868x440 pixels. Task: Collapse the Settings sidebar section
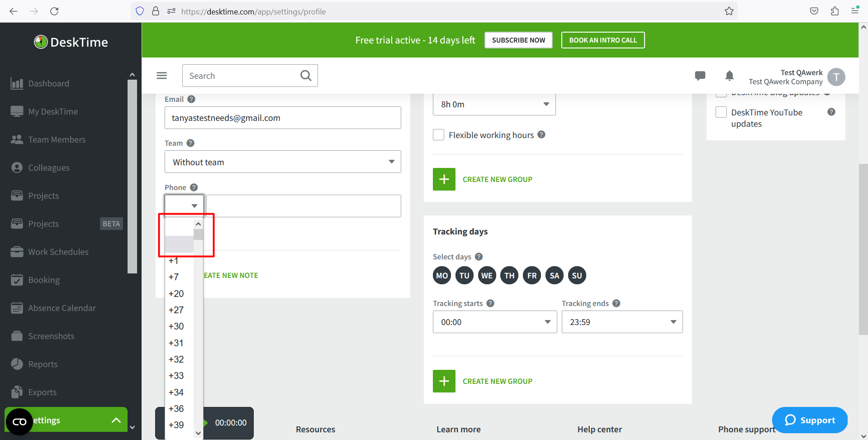[116, 421]
